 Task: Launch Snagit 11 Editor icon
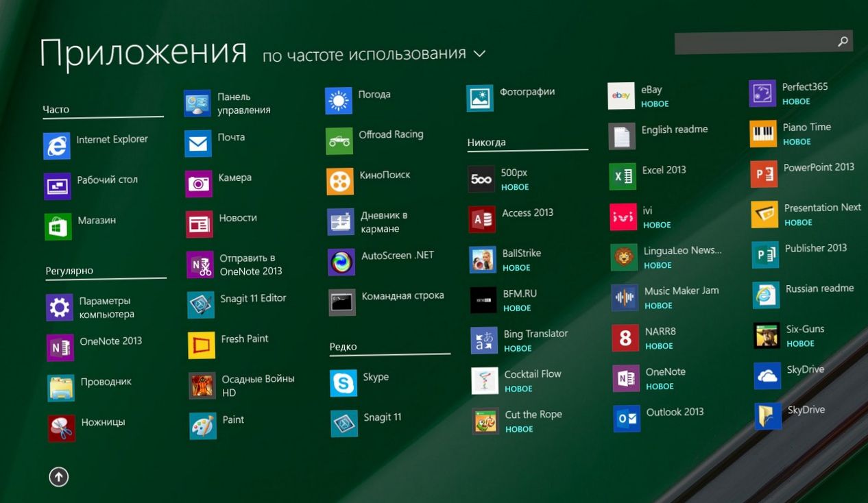(x=201, y=305)
